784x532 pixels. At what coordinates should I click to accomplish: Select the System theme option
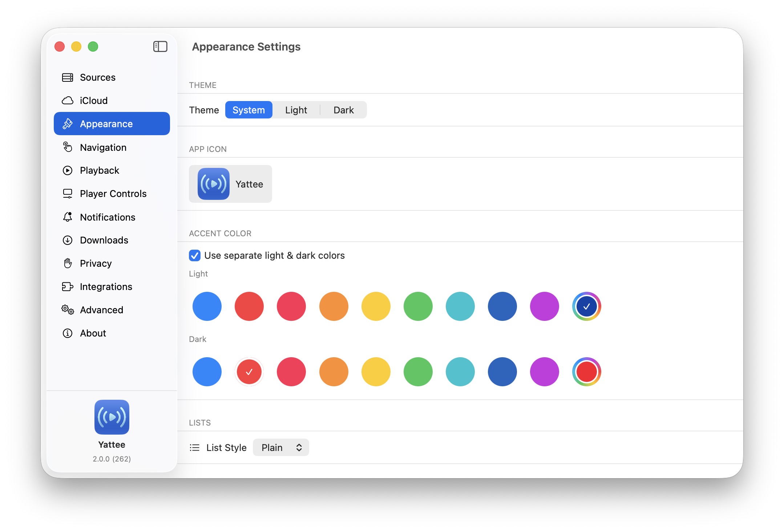(x=249, y=110)
